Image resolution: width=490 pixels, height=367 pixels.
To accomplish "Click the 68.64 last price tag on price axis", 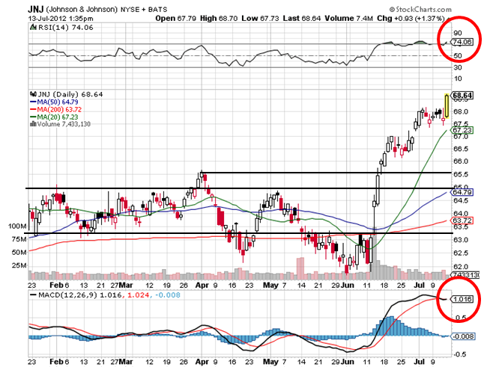I will point(462,96).
